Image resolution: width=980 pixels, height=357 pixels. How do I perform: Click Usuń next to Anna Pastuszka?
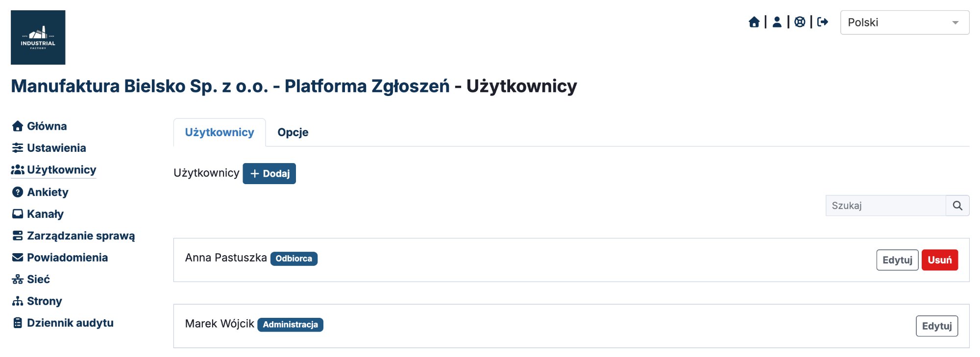(940, 260)
